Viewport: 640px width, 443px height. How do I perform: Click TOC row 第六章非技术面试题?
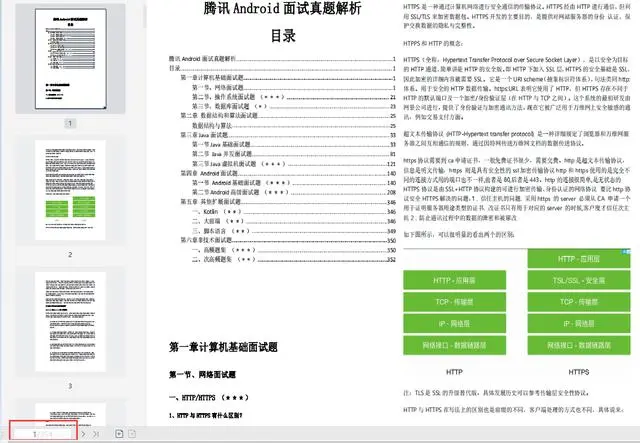288,240
